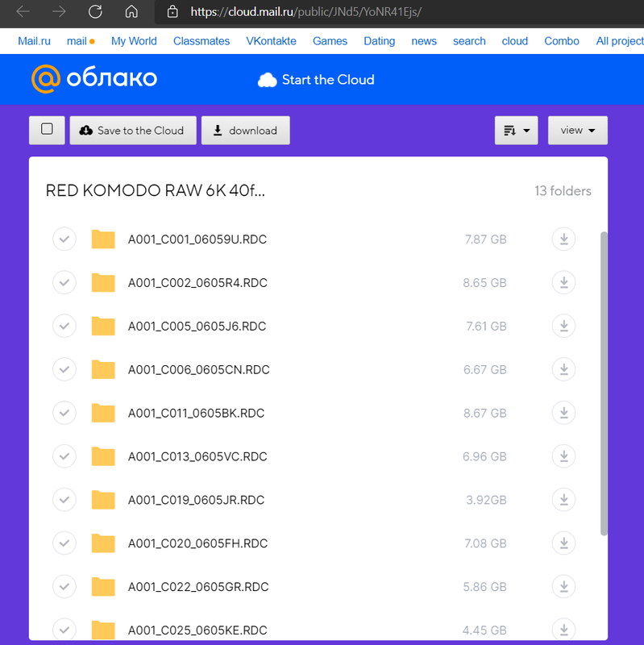Open Classmates in the portal navigation
The image size is (644, 645).
point(202,41)
